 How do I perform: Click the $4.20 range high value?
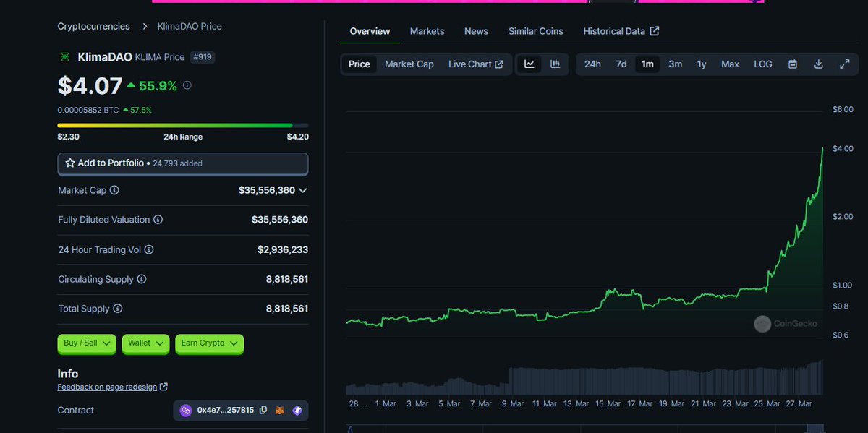tap(297, 137)
